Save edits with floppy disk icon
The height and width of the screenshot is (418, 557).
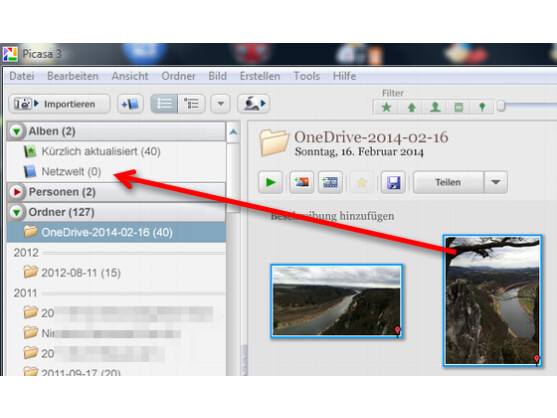(x=393, y=182)
